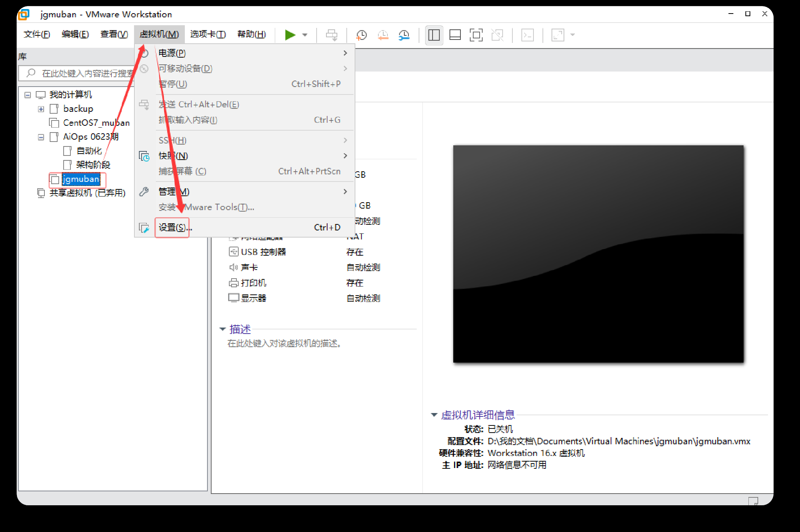Collapse the 虚拟机详细信息 section
Image resolution: width=800 pixels, height=532 pixels.
coord(434,415)
